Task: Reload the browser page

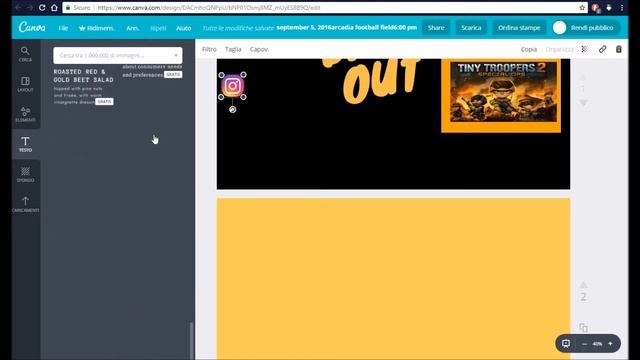Action: click(42, 7)
